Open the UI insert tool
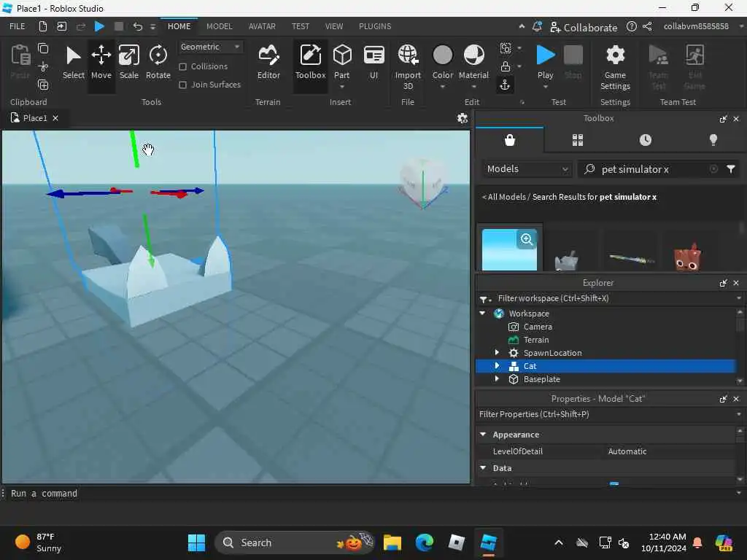This screenshot has height=560, width=747. click(374, 62)
